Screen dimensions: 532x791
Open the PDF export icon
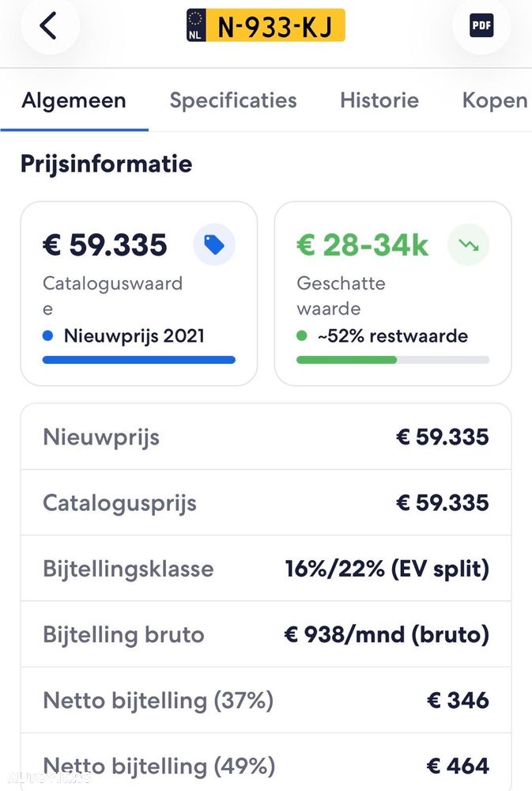[481, 25]
